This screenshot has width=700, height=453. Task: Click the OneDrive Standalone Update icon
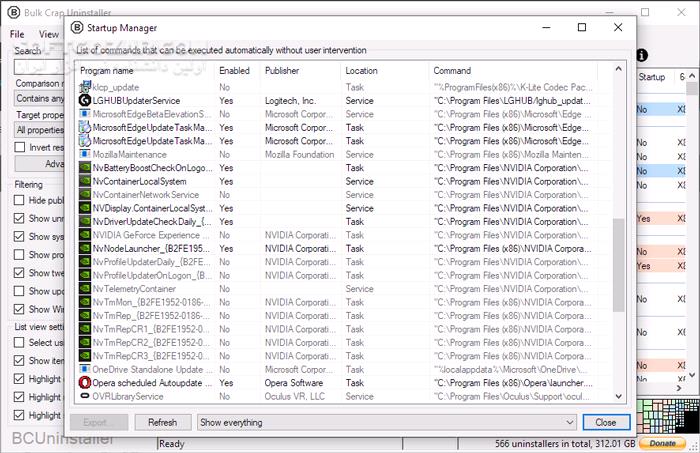tap(85, 369)
